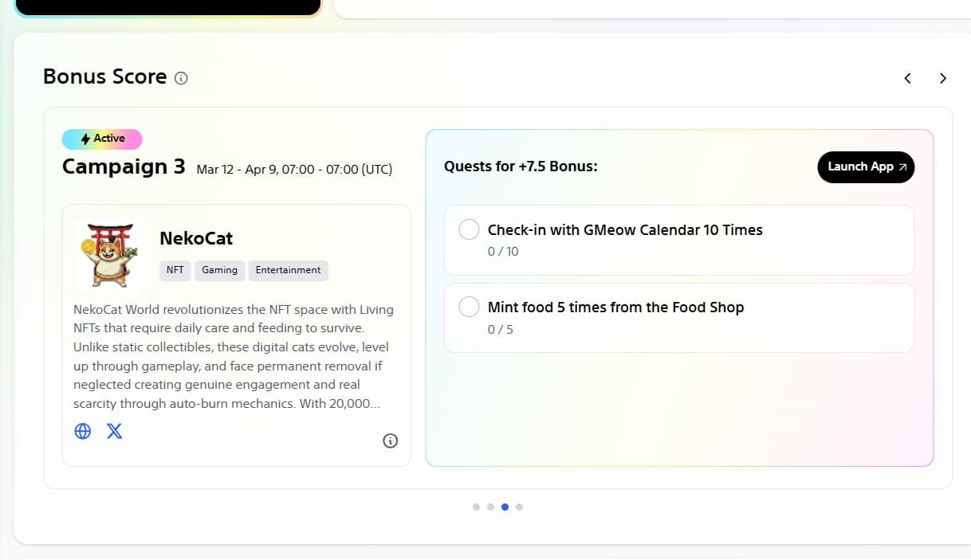Select the NFT category tag
The image size is (971, 560).
click(x=175, y=270)
